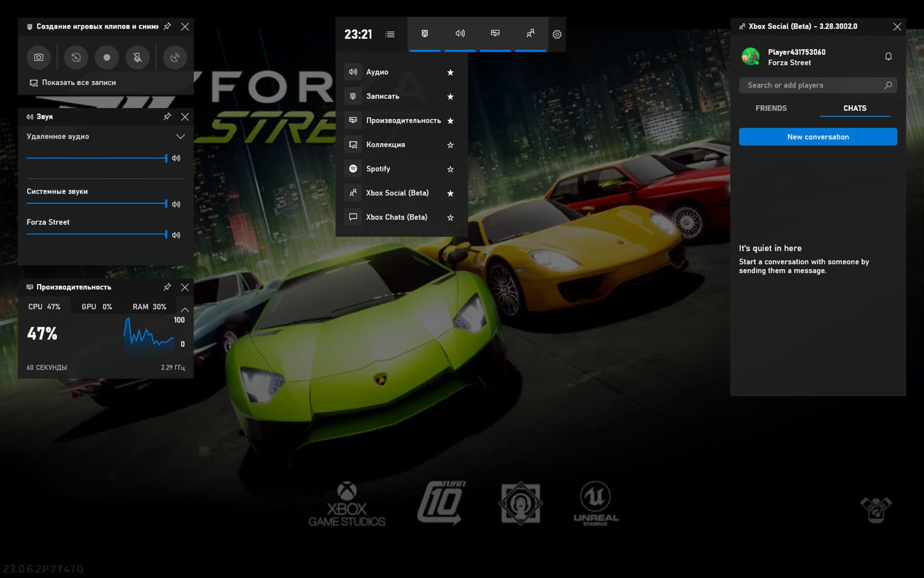Click New conversation button
Screen dimensions: 924x578
pyautogui.click(x=818, y=137)
